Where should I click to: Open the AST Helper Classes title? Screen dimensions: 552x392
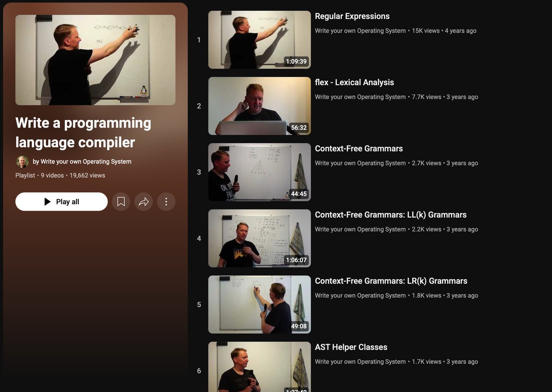click(x=351, y=347)
